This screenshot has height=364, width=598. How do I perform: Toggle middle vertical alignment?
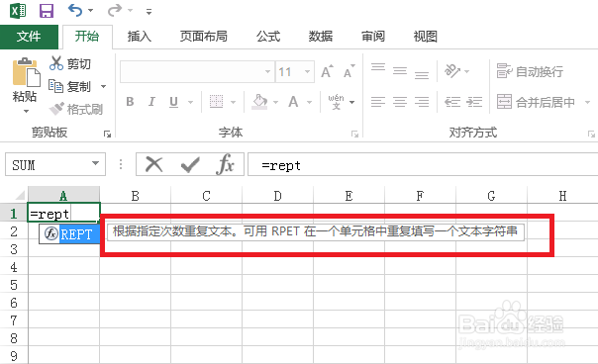click(400, 71)
